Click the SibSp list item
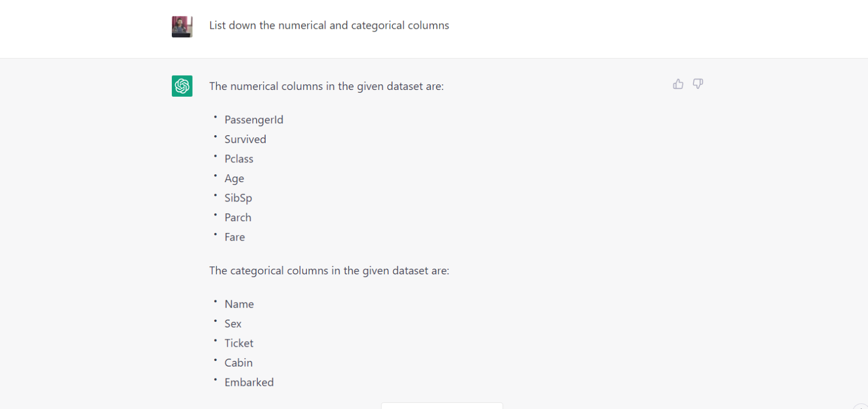 click(238, 198)
